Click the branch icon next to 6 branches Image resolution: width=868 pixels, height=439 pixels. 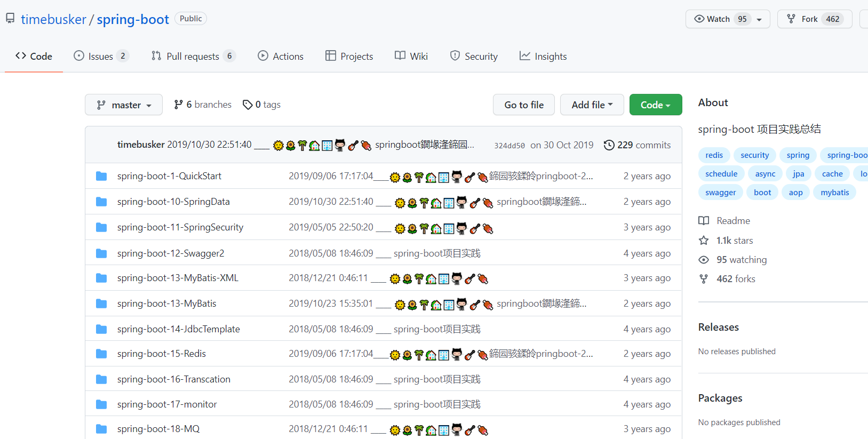coord(178,105)
